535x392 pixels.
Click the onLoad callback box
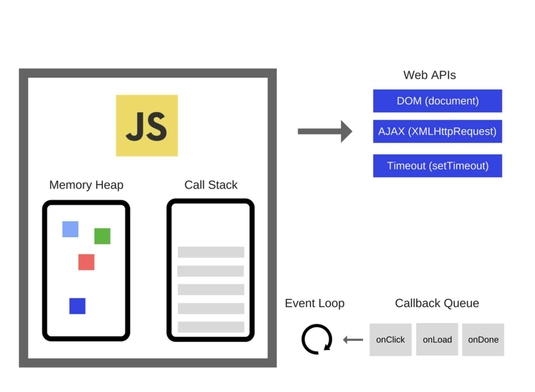click(437, 339)
